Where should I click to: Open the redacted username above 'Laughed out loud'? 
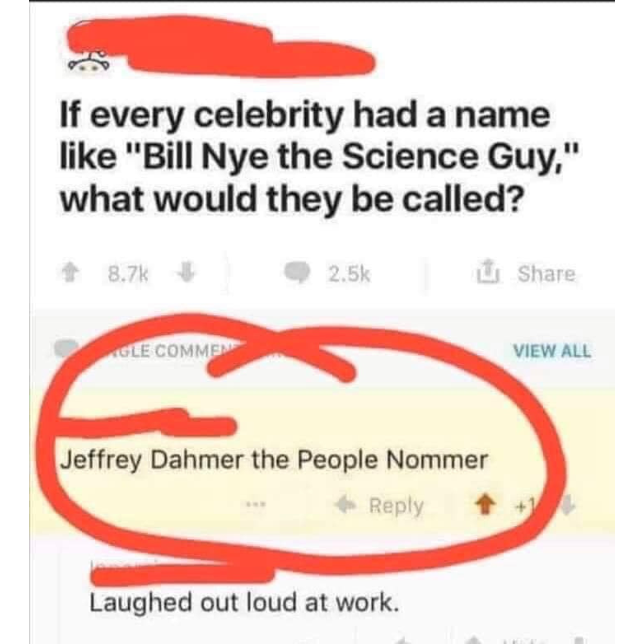(181, 572)
